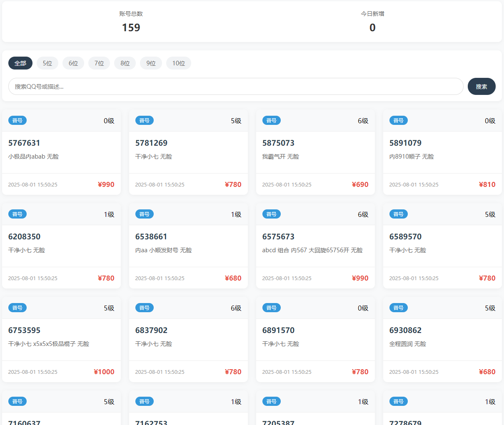This screenshot has width=504, height=425.
Task: Select the 全部 filter tab
Action: [x=20, y=63]
